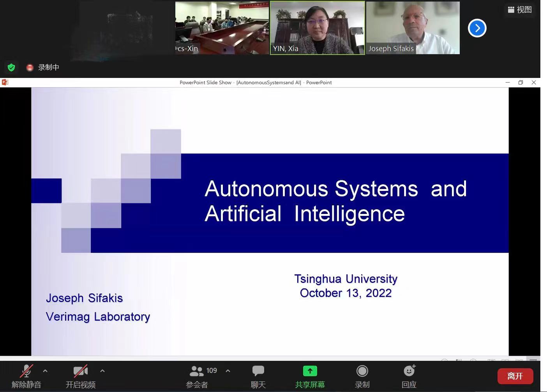Click the green security shield icon
547x392 pixels.
coord(11,67)
